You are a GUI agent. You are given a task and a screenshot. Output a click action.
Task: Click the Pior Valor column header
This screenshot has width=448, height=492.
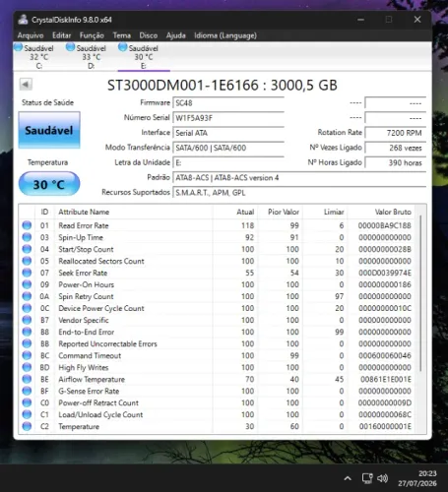point(280,212)
